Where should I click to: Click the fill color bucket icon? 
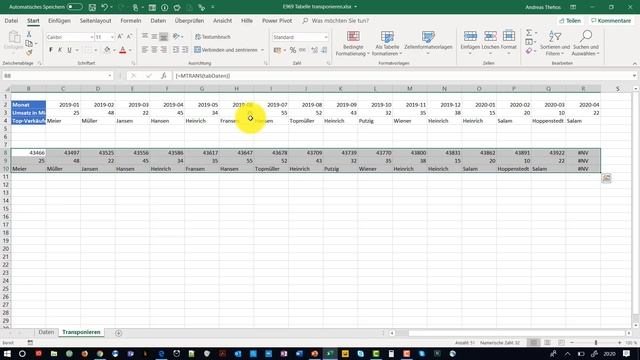pyautogui.click(x=107, y=50)
